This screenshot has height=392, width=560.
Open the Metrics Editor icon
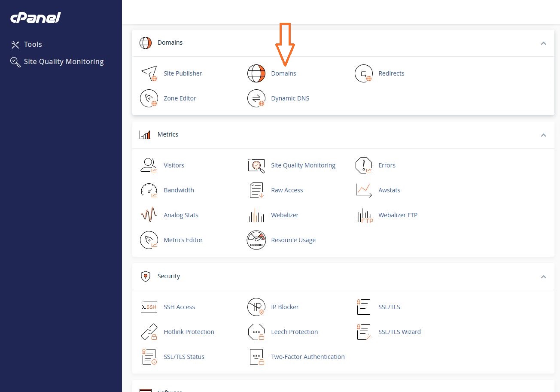[x=149, y=240]
